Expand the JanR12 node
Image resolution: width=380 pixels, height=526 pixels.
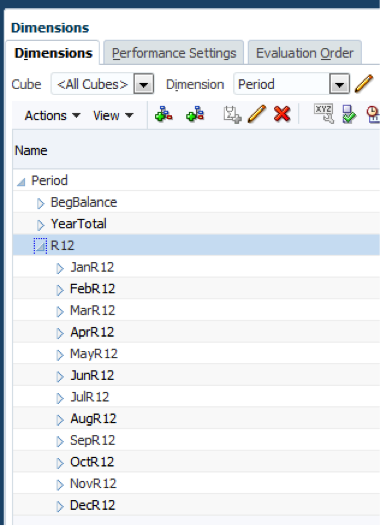point(60,268)
